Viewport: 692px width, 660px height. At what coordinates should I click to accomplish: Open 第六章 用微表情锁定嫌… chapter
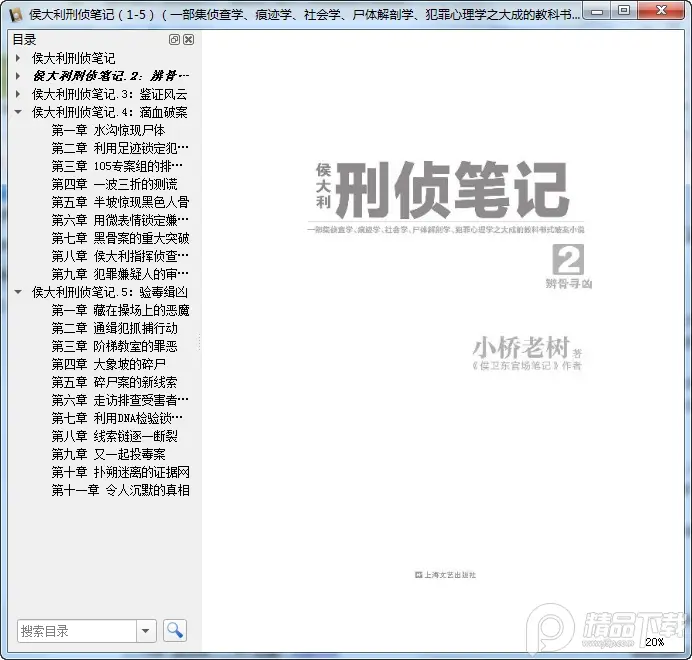[120, 220]
